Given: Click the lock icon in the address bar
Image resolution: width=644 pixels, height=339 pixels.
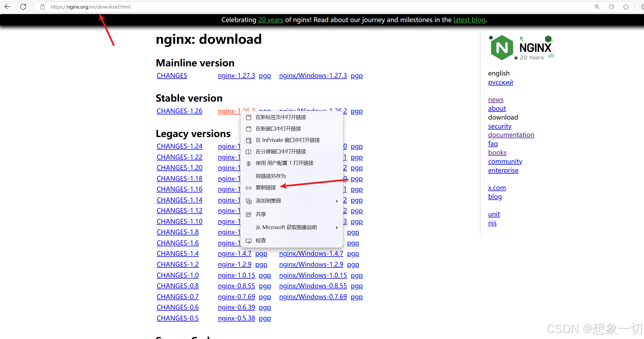Looking at the screenshot, I should coord(42,7).
